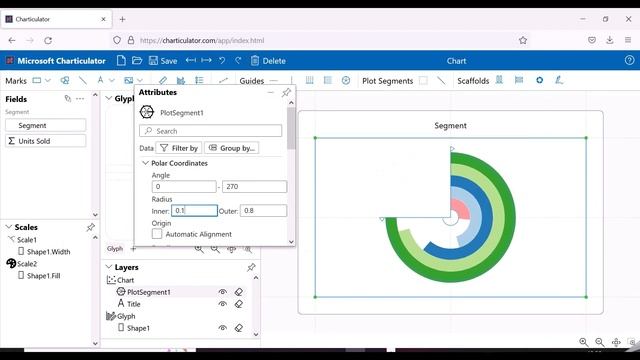Apply horizontal scaffold

coord(499,80)
